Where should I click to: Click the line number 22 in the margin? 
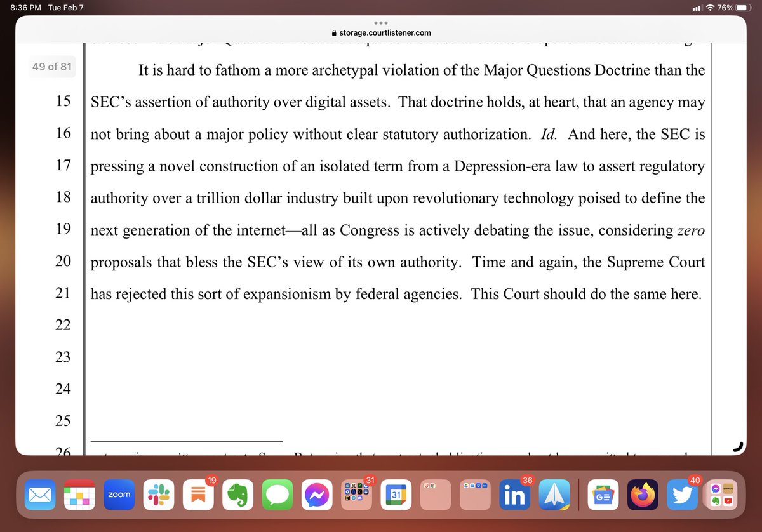click(63, 326)
